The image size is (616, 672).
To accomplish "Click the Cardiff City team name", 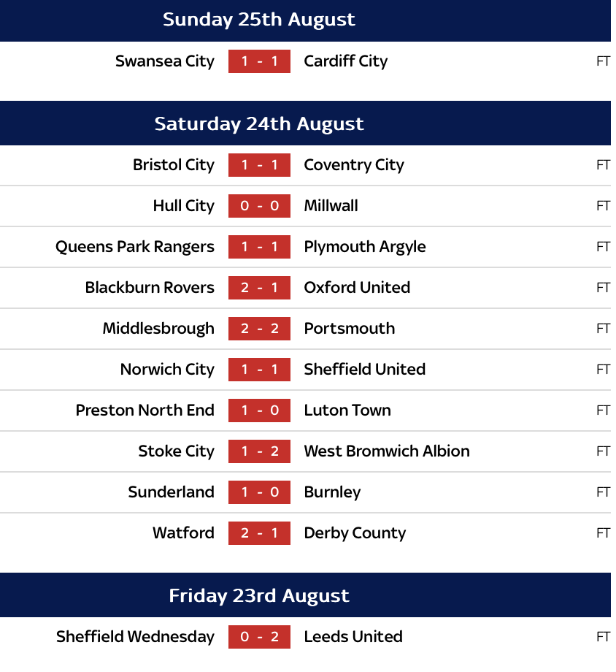I will coord(345,61).
